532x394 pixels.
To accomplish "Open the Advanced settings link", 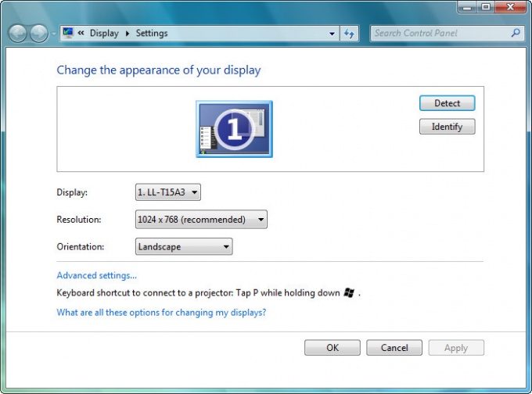I will pos(96,275).
